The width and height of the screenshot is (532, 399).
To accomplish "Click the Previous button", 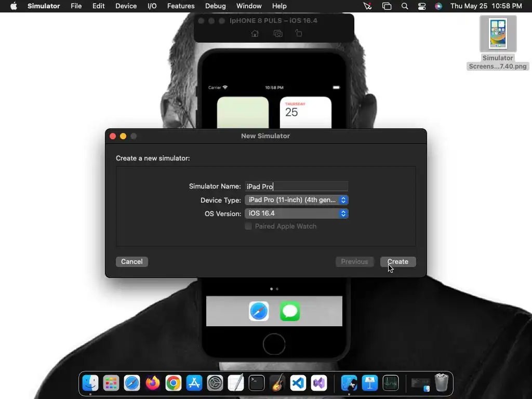I will 354,262.
